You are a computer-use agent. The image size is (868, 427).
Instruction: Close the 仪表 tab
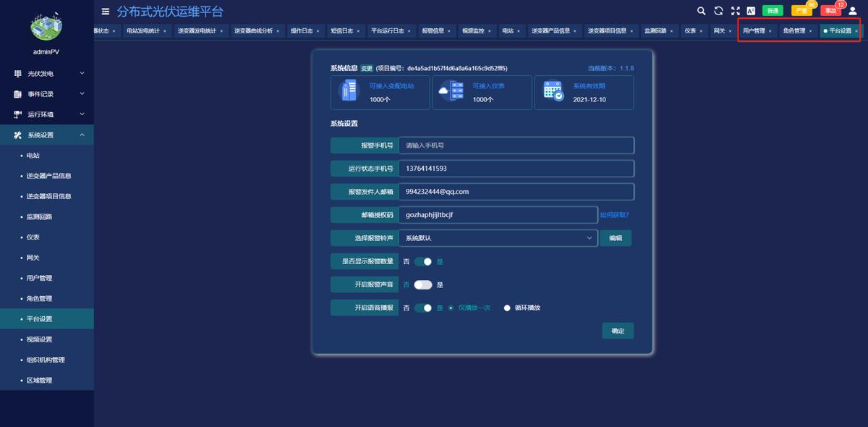(701, 31)
